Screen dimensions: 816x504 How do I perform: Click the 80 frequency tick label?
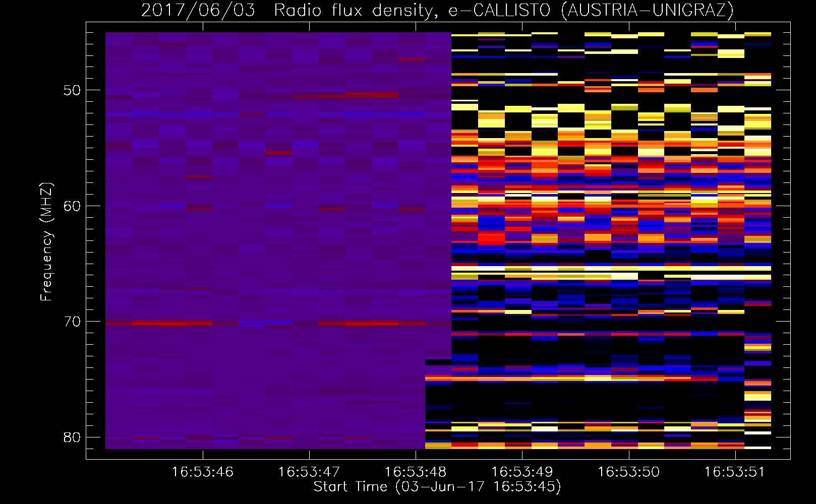(x=72, y=437)
